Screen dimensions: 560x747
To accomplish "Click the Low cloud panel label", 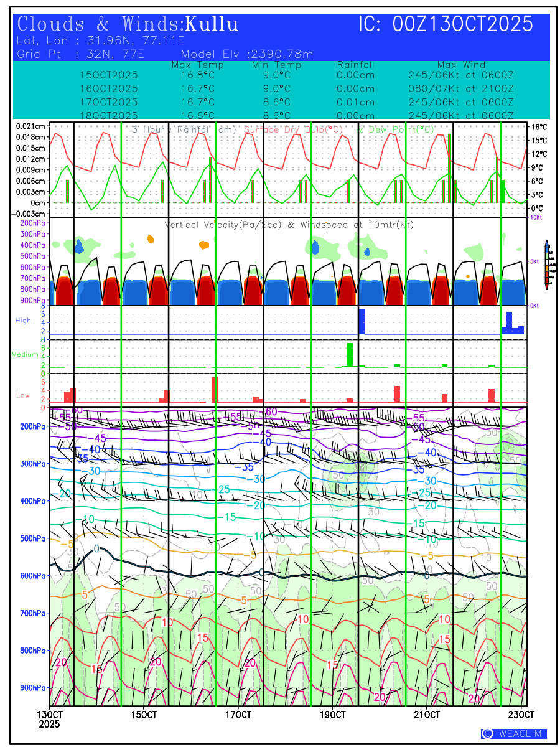I will click(x=23, y=395).
